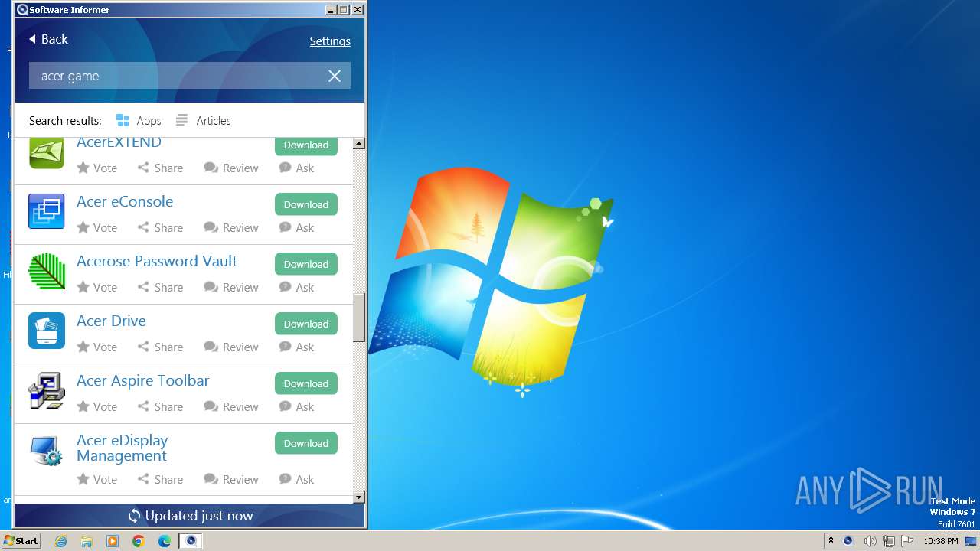
Task: Open the Acer eConsole app icon
Action: 47,211
